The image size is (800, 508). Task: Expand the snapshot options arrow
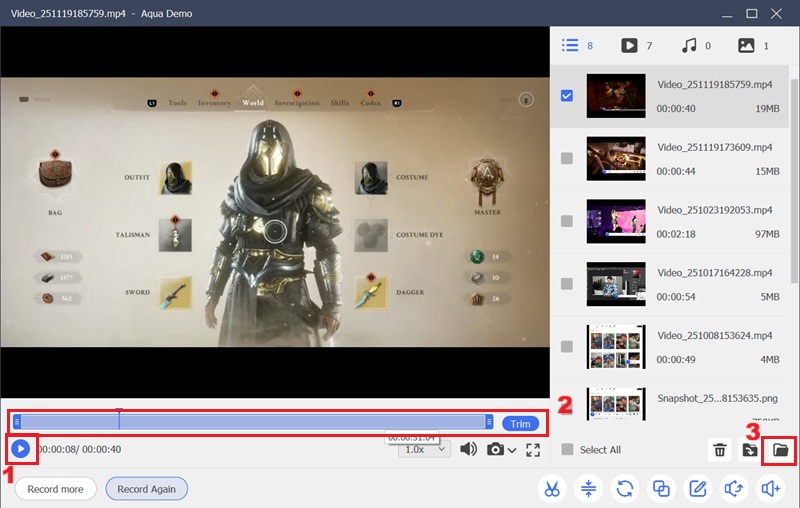click(x=512, y=450)
